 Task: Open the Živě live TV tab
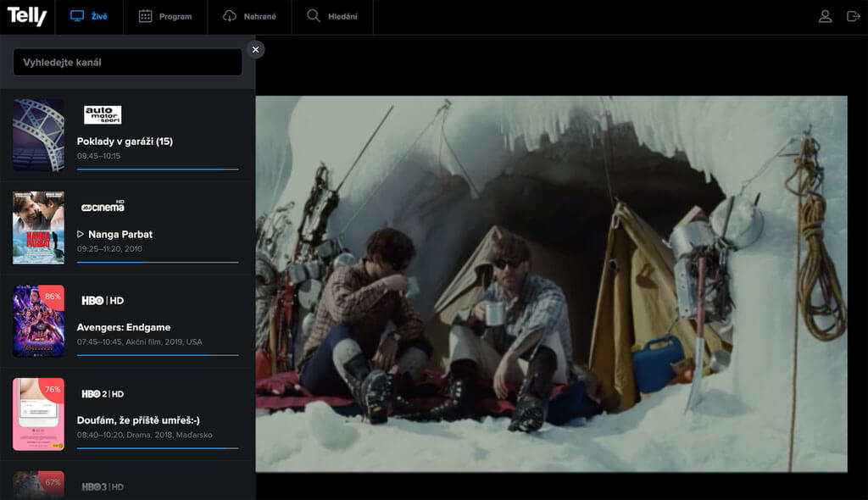[x=88, y=17]
